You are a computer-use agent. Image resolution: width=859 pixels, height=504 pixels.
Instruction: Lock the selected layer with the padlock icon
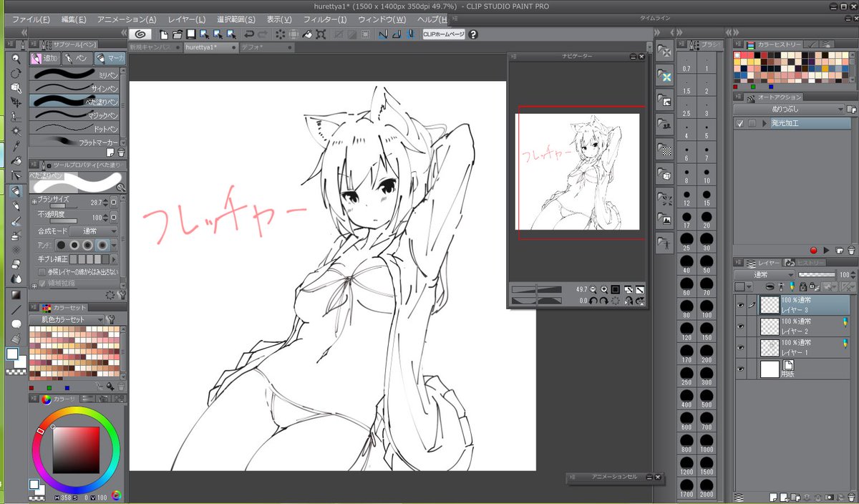[x=802, y=286]
